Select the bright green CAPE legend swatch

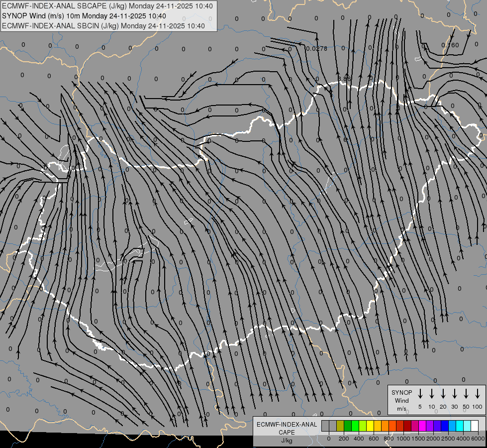point(355,426)
